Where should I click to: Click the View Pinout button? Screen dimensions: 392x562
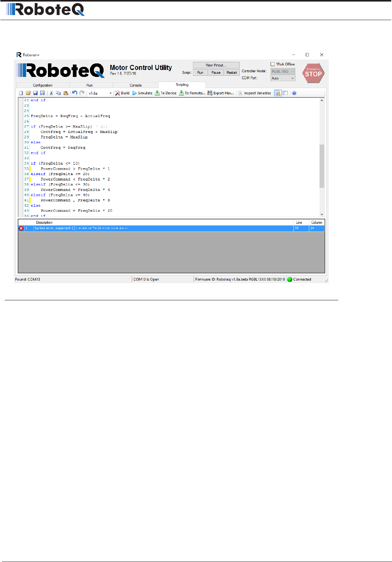click(216, 65)
